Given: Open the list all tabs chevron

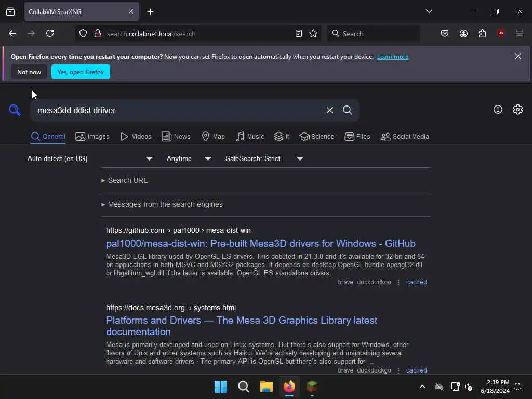Looking at the screenshot, I should click(x=429, y=11).
